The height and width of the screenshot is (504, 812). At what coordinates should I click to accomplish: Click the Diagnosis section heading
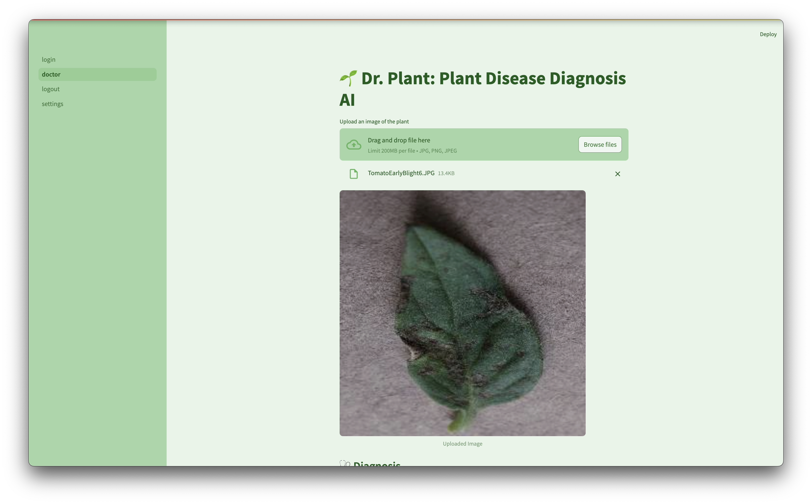coord(377,463)
